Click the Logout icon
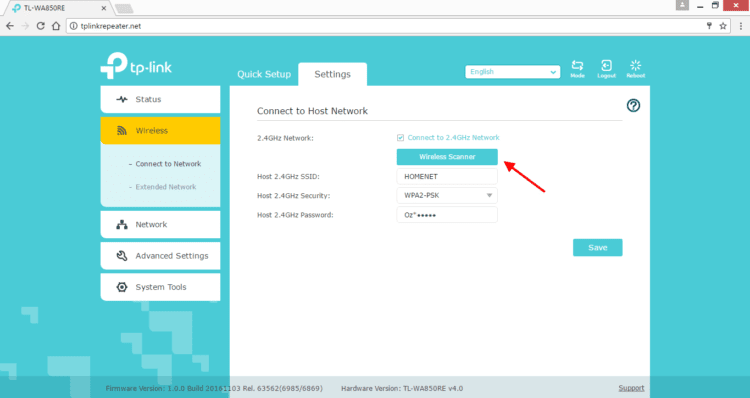Screen dimensions: 750x398 click(x=606, y=69)
